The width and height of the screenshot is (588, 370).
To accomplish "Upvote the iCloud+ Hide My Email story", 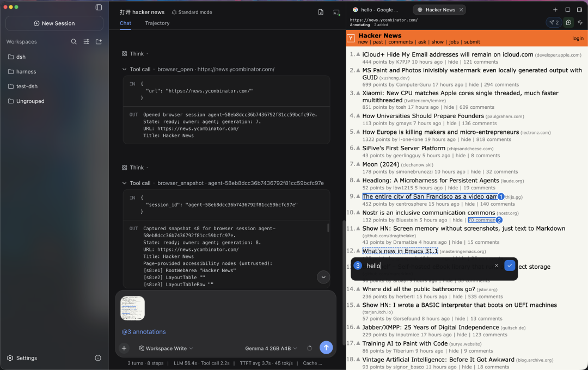I will pyautogui.click(x=358, y=54).
